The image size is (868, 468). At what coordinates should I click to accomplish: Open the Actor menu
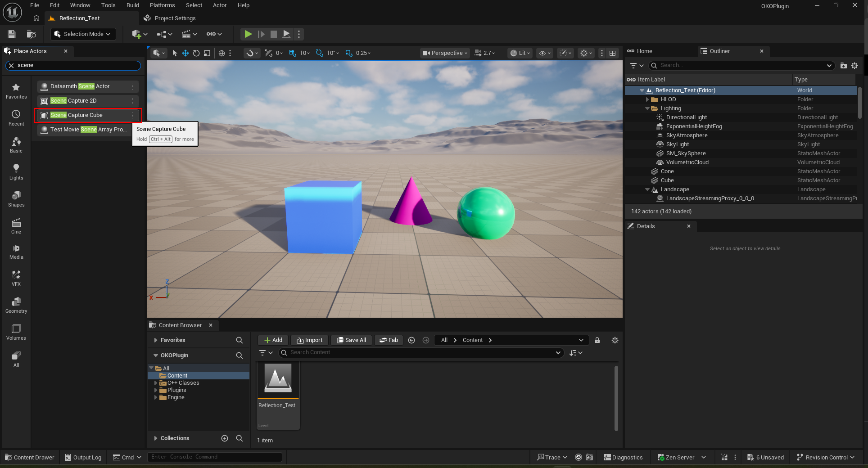220,5
